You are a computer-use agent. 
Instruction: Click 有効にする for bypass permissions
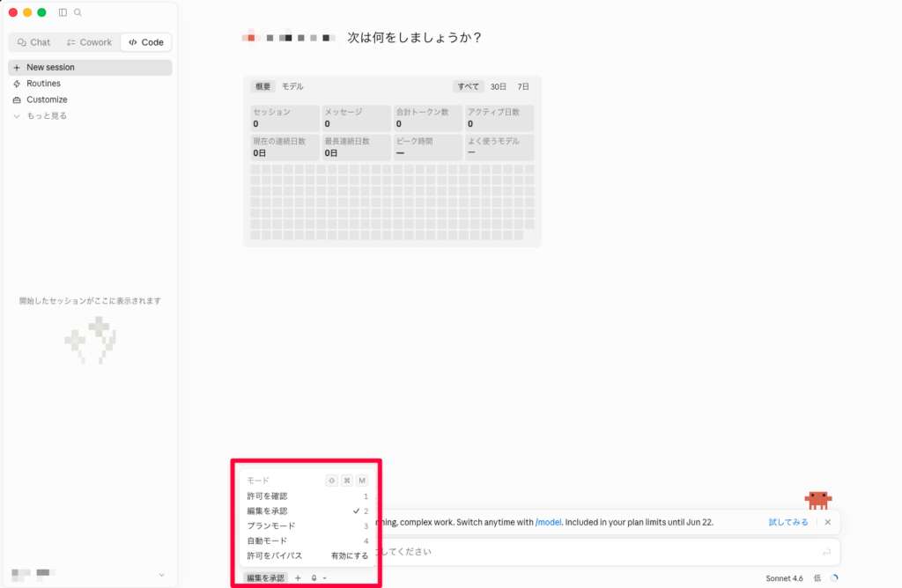pos(349,555)
